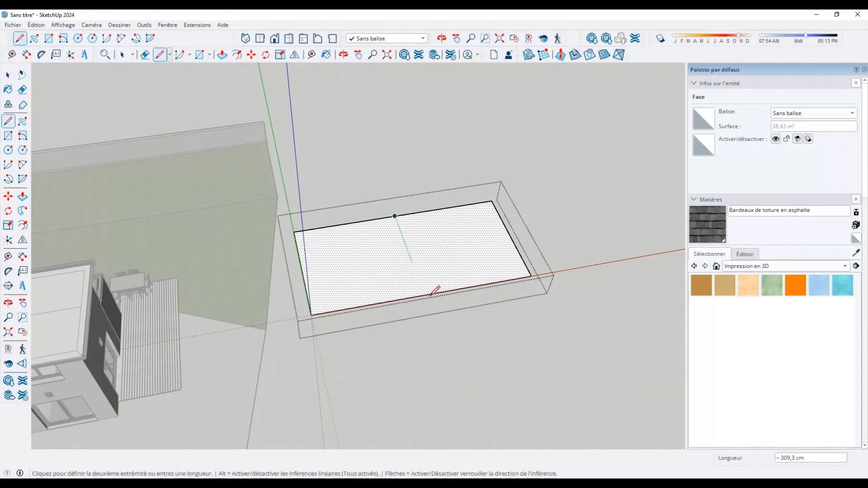Toggle visibility of selected face
This screenshot has width=868, height=488.
(x=776, y=138)
